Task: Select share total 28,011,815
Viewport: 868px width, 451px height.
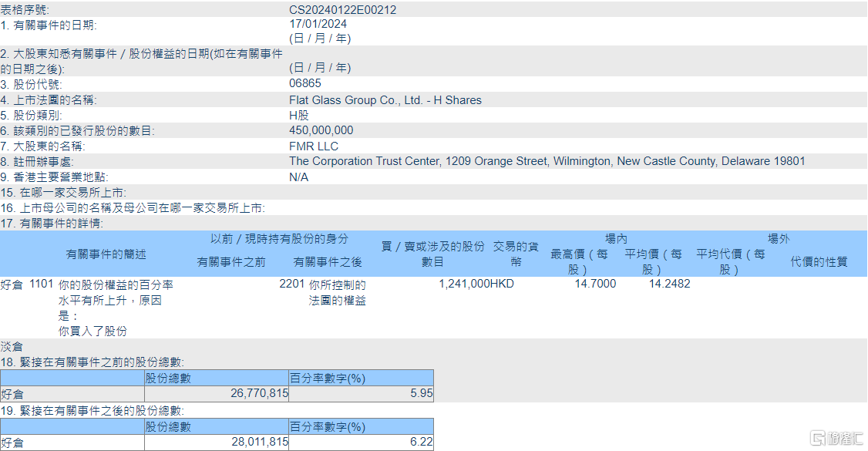Action: [260, 443]
